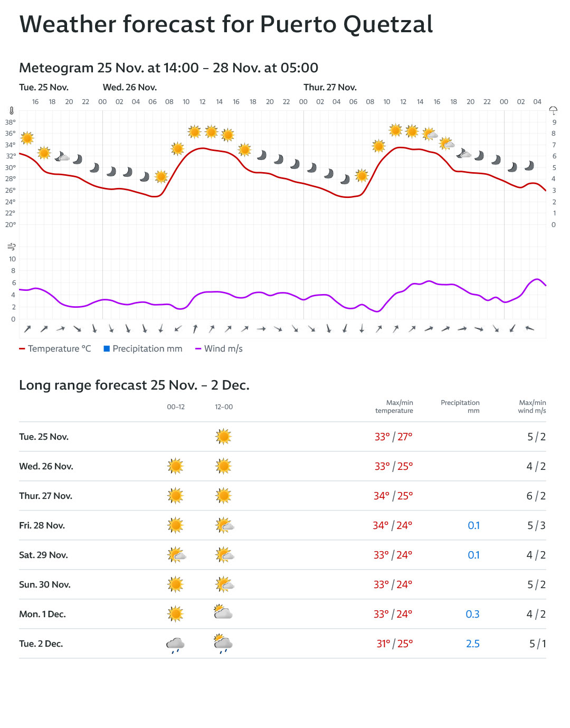
Task: Click the Max/min wind m/s column header
Action: tap(532, 406)
